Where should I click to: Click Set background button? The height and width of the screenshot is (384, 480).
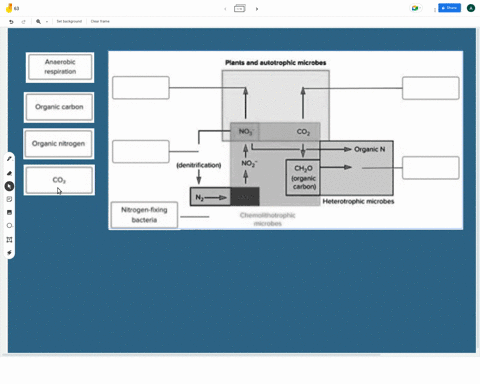tap(69, 21)
